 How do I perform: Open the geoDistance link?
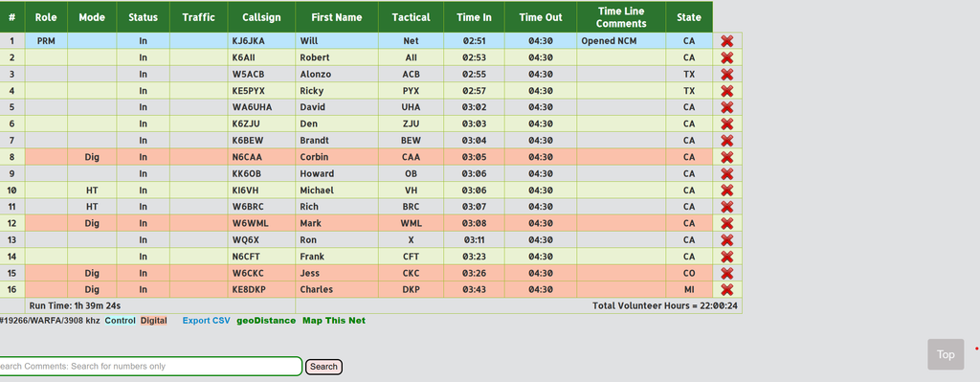click(266, 321)
